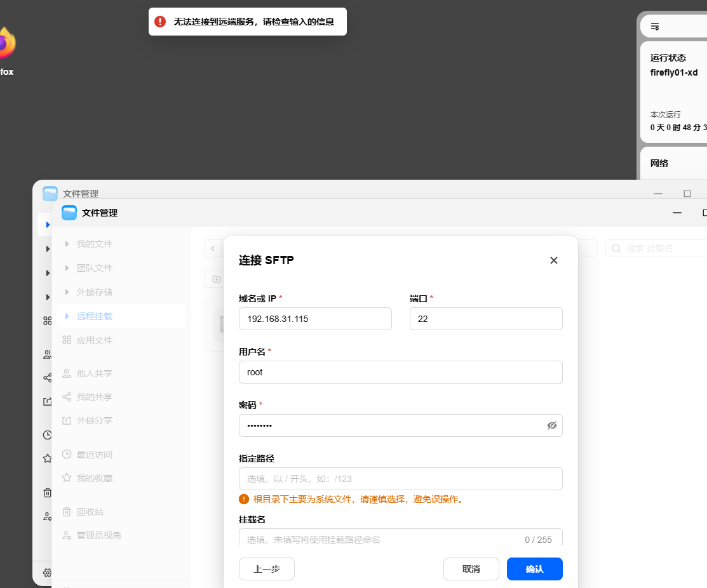Expand 我的文件 in the sidebar

pos(67,244)
